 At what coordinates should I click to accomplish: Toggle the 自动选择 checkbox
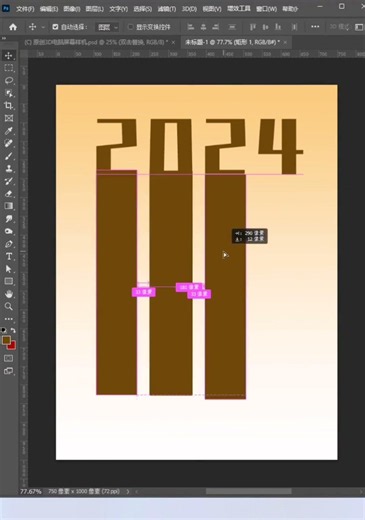pos(55,27)
